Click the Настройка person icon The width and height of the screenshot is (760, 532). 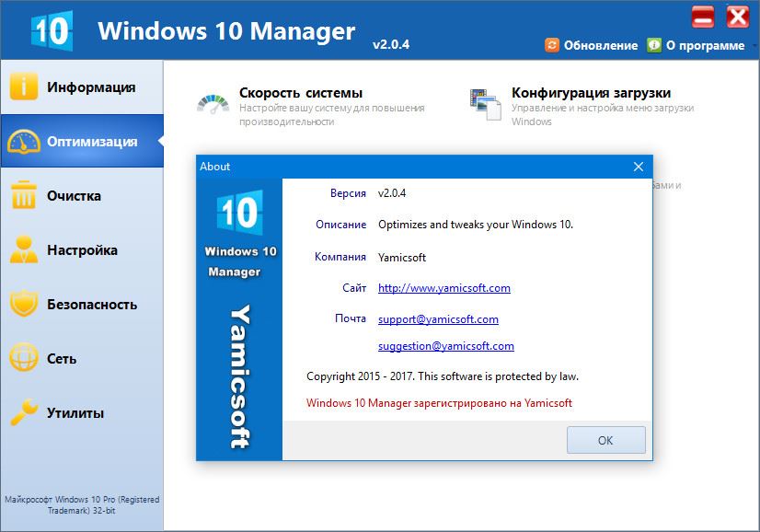coord(23,249)
